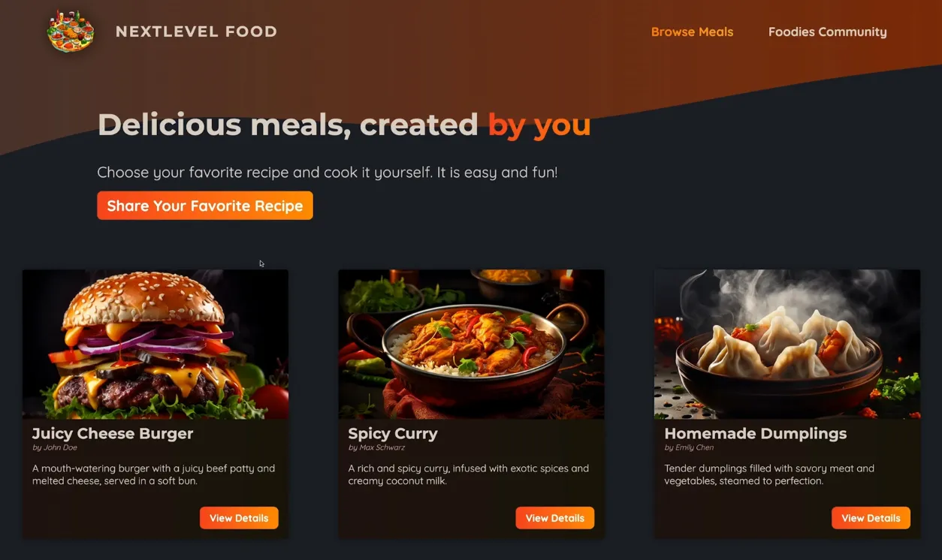
Task: Click the Spicy Curry title
Action: point(393,433)
